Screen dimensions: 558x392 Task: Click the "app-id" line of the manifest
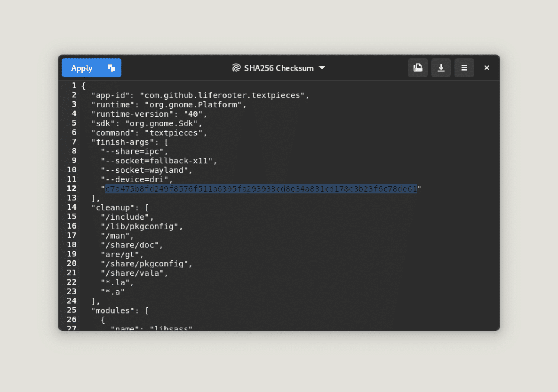pyautogui.click(x=200, y=95)
